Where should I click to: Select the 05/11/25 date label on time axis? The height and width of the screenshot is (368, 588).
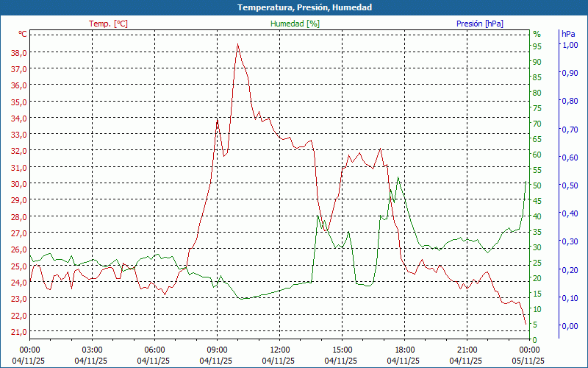coord(529,361)
